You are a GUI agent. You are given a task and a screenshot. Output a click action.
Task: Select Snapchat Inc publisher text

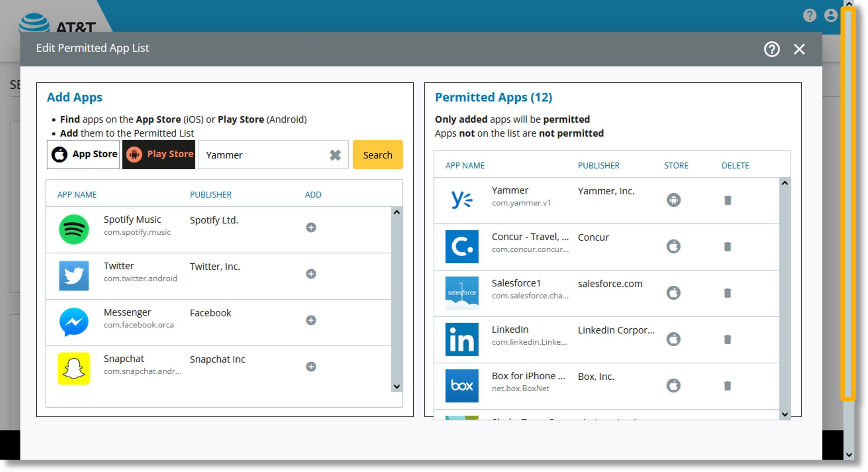[x=217, y=359]
